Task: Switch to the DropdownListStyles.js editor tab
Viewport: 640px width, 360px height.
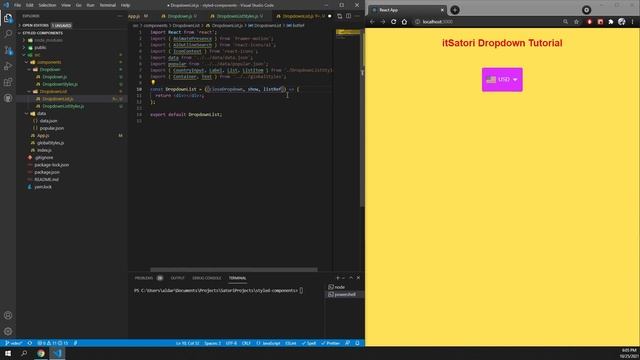Action: pyautogui.click(x=238, y=16)
